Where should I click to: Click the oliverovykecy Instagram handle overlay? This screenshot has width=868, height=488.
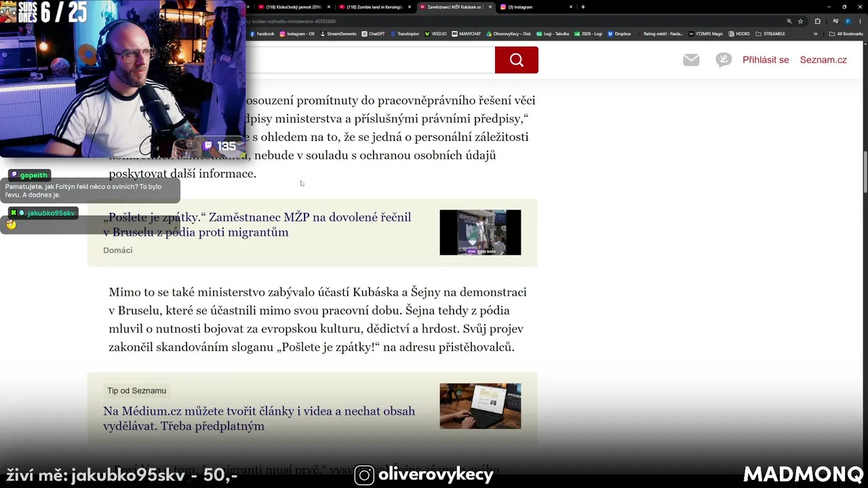pos(435,474)
